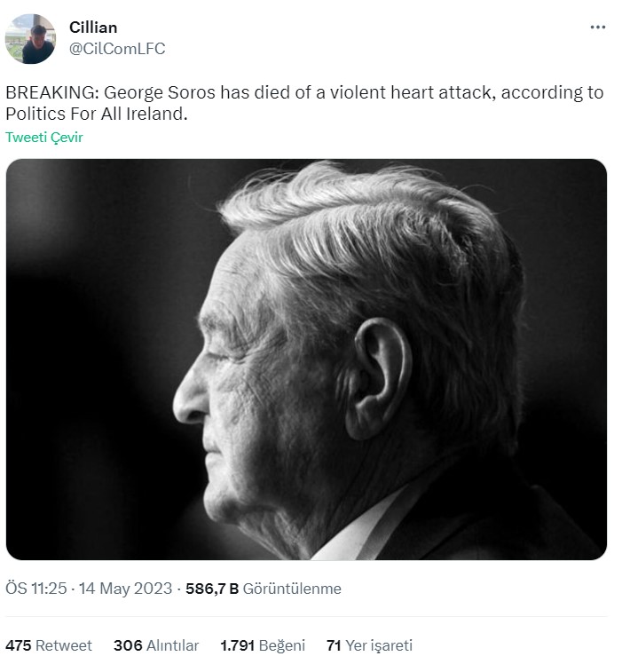Click the display name Cillian

[93, 28]
